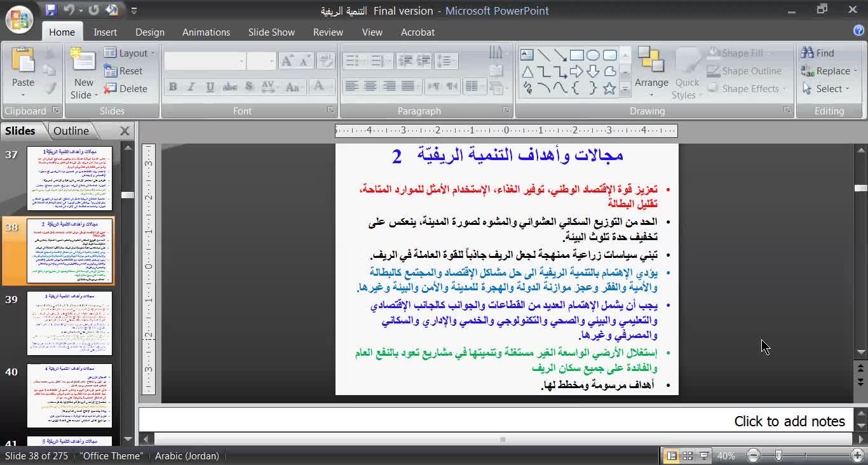The image size is (868, 465).
Task: Select the Oval shape
Action: pos(593,55)
